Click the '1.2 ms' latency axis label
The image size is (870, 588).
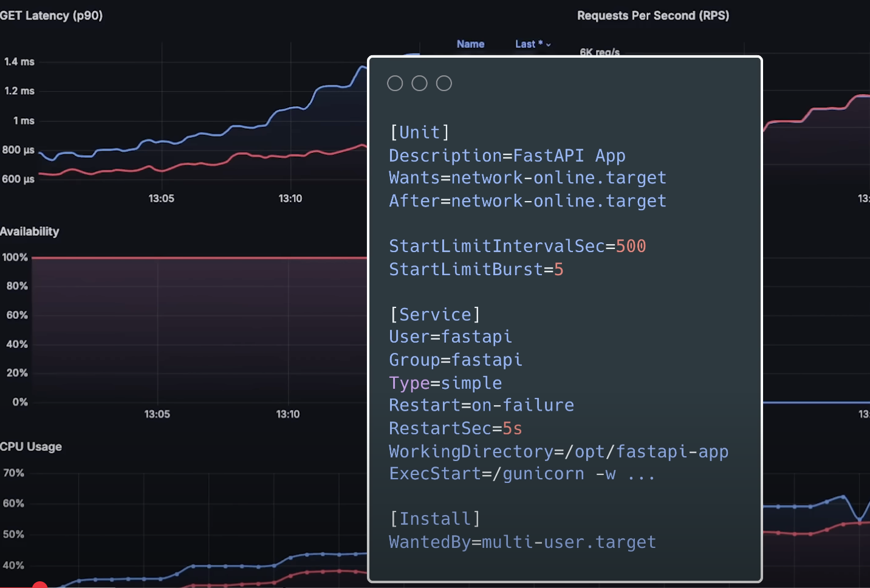[19, 91]
